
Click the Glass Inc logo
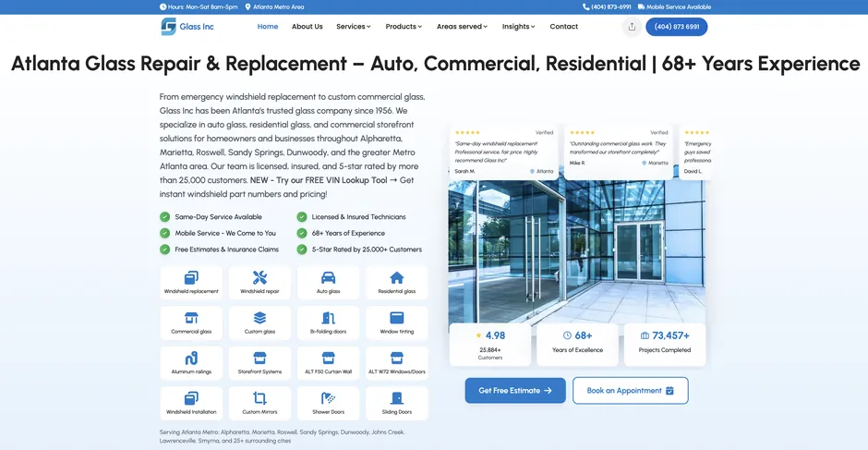187,27
